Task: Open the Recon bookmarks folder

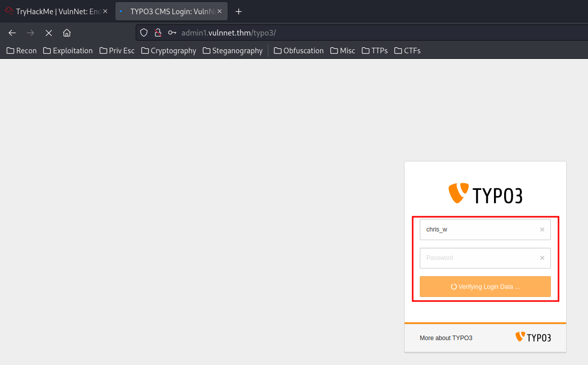Action: point(22,51)
